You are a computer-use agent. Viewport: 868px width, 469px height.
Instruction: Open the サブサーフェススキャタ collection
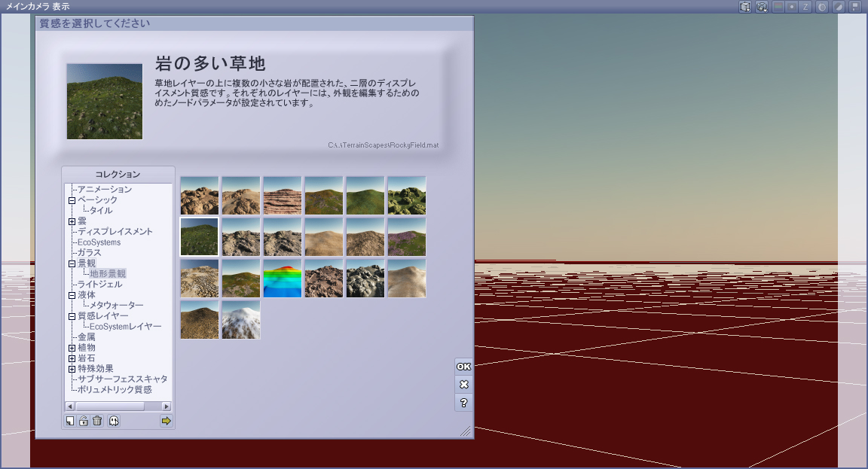coord(122,379)
